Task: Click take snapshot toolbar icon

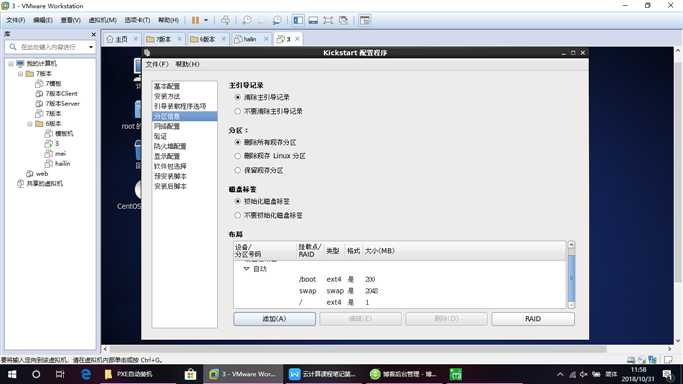Action: click(x=247, y=20)
